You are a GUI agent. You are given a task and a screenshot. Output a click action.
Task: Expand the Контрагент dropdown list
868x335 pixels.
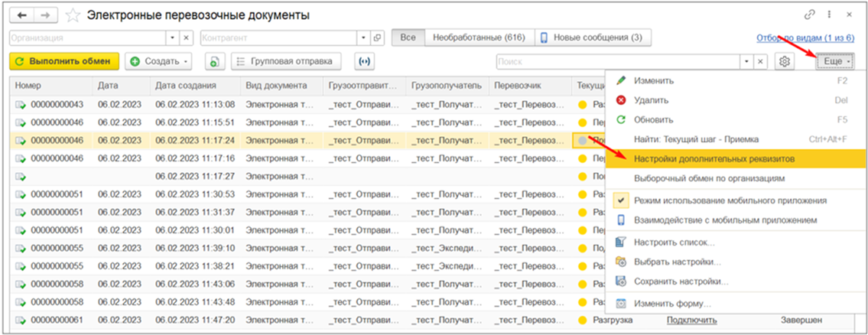[x=362, y=37]
